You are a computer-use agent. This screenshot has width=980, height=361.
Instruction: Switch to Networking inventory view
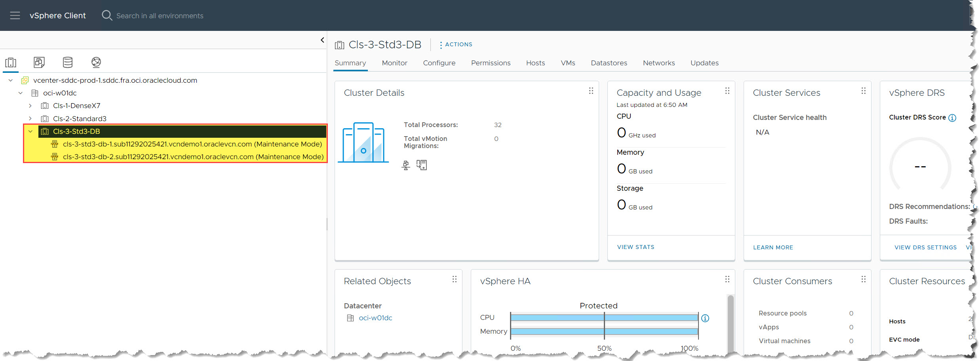(96, 62)
